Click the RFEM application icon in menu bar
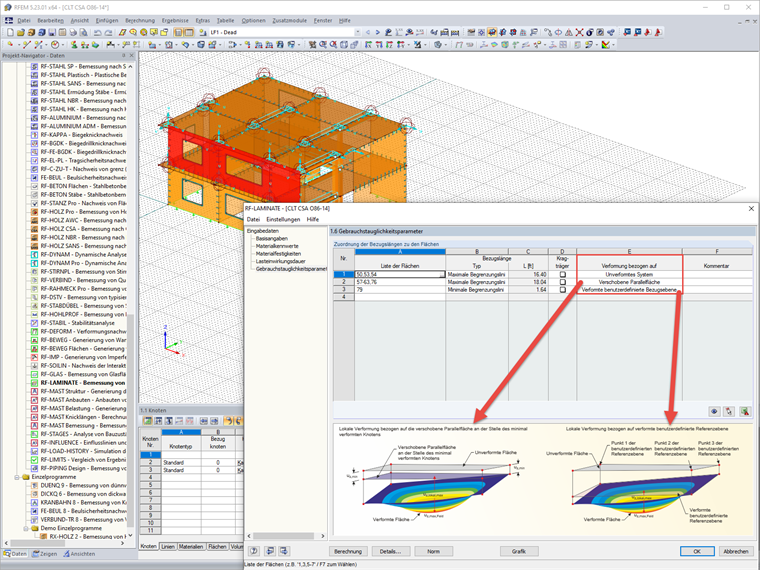The width and height of the screenshot is (760, 570). pyautogui.click(x=9, y=20)
